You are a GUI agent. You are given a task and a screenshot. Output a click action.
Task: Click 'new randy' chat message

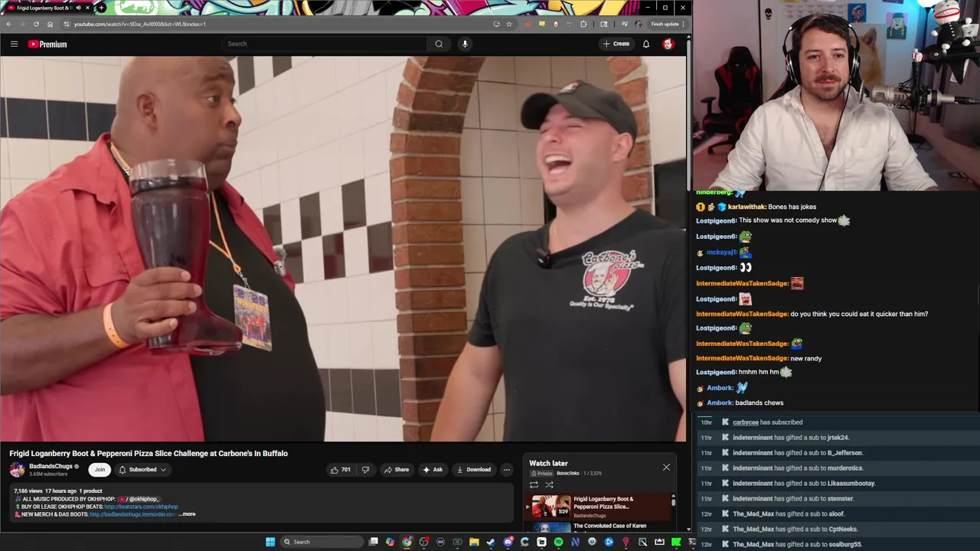[806, 358]
